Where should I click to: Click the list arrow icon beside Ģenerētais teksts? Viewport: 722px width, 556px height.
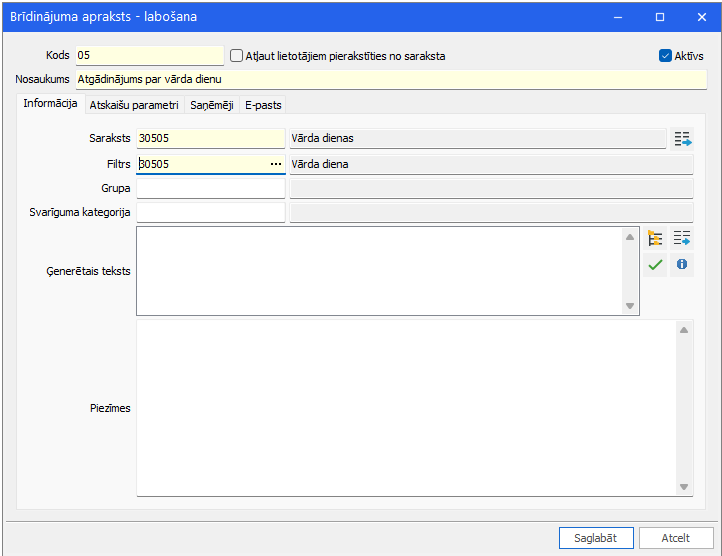[x=681, y=238]
